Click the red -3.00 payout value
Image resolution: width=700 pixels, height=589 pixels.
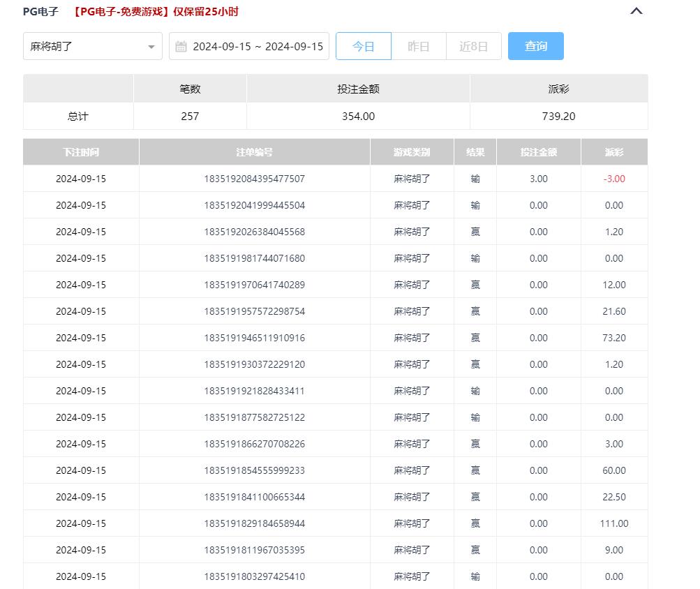614,179
